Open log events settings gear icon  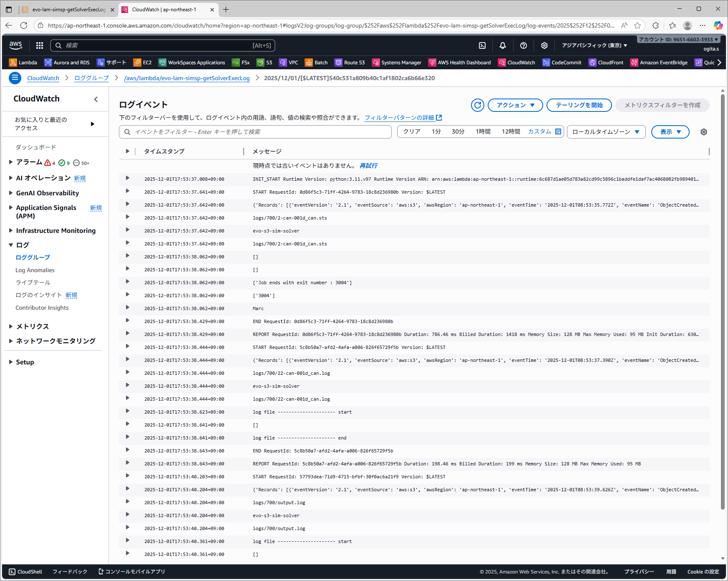[703, 132]
